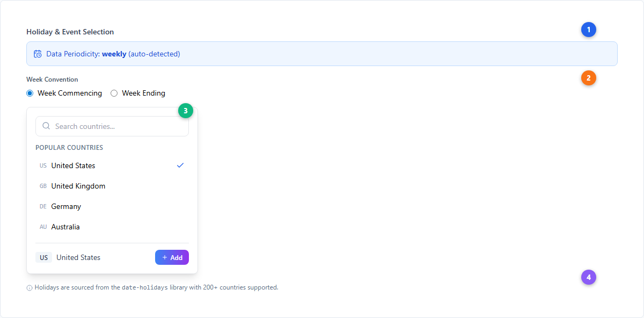Click the checkmark next to United States

tap(180, 165)
